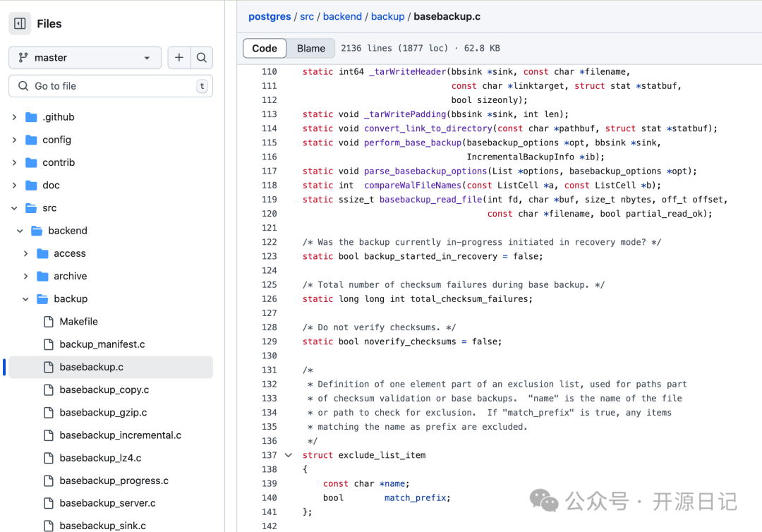Switch to the Code tab
762x532 pixels.
pyautogui.click(x=265, y=48)
